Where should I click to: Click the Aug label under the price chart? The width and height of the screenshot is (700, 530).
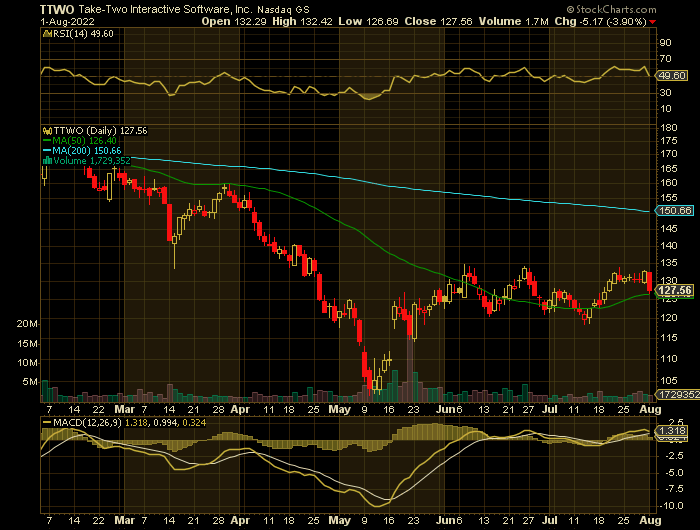(650, 409)
